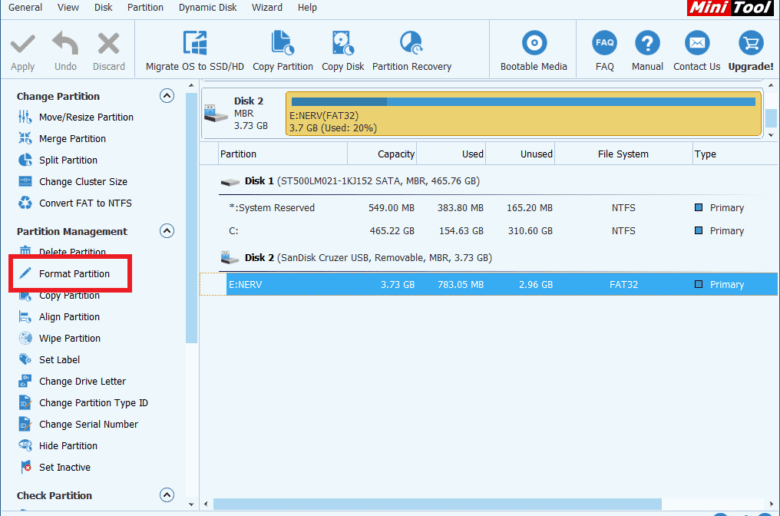Viewport: 780px width, 516px height.
Task: Sort by Used column header
Action: (451, 154)
